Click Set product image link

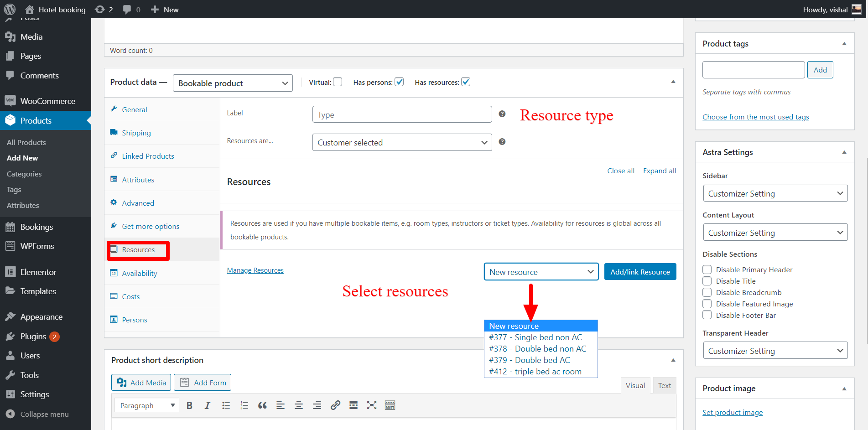click(x=733, y=412)
